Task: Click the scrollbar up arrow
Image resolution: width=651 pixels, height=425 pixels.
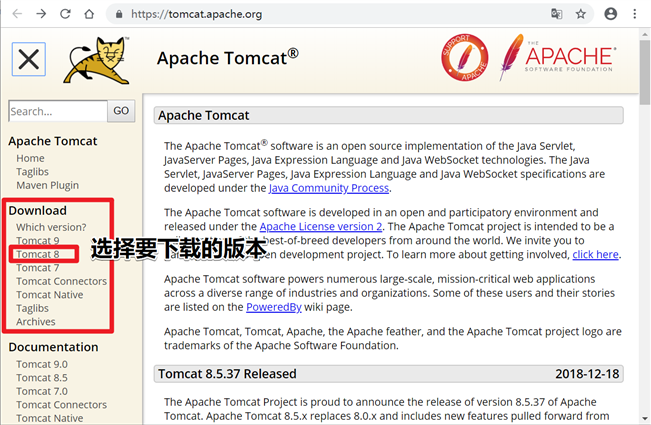Action: (645, 34)
